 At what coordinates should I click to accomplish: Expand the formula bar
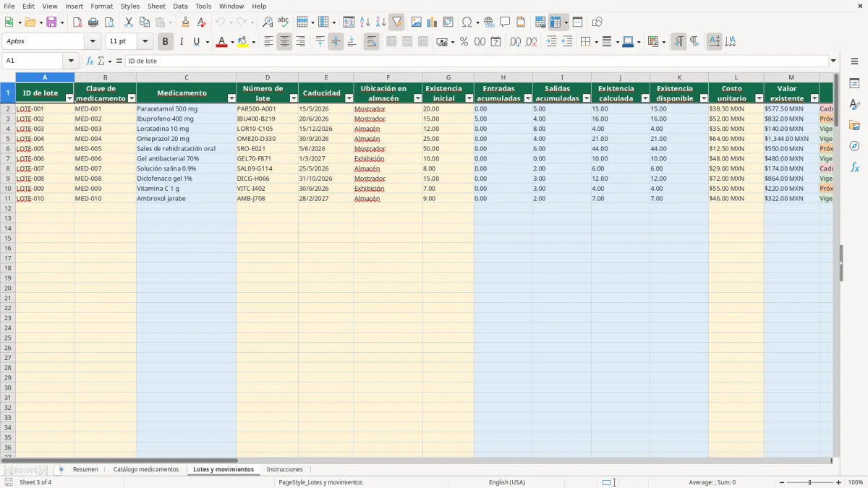[833, 61]
